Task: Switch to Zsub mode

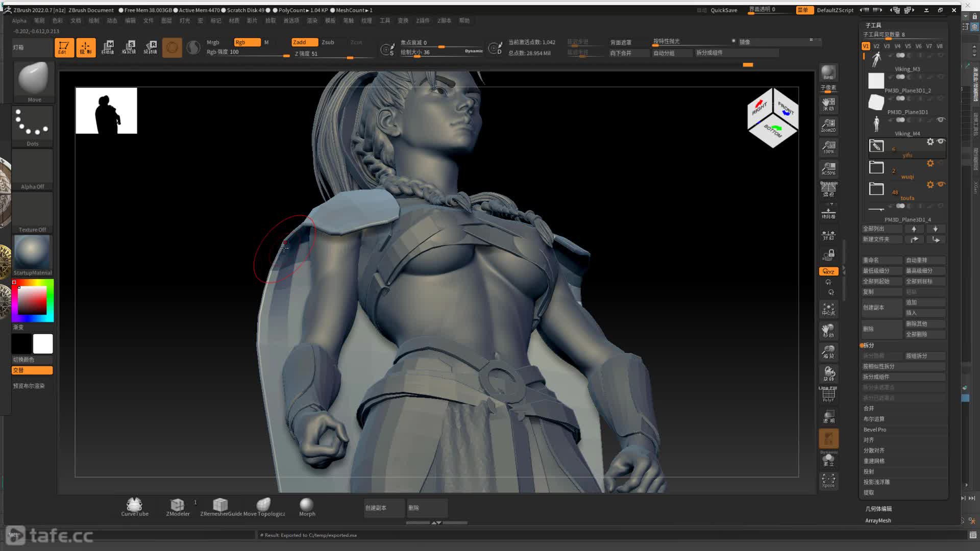Action: [328, 42]
